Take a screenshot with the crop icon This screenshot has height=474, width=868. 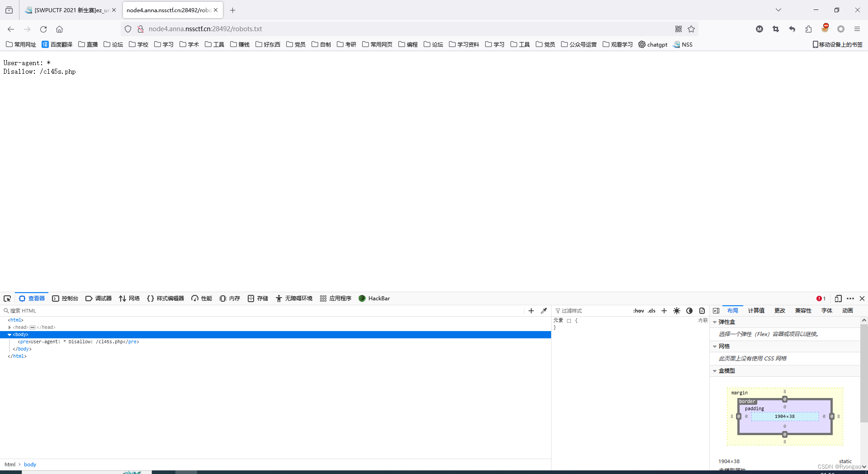776,29
